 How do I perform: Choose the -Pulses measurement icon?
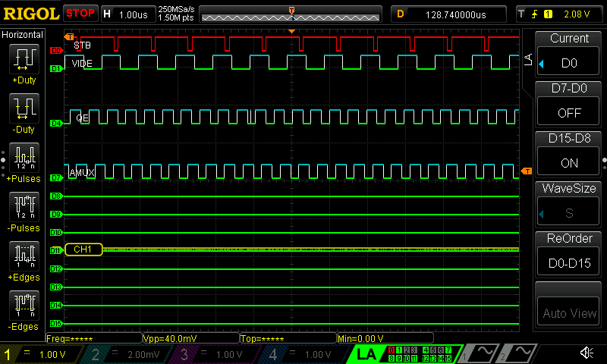(x=23, y=206)
